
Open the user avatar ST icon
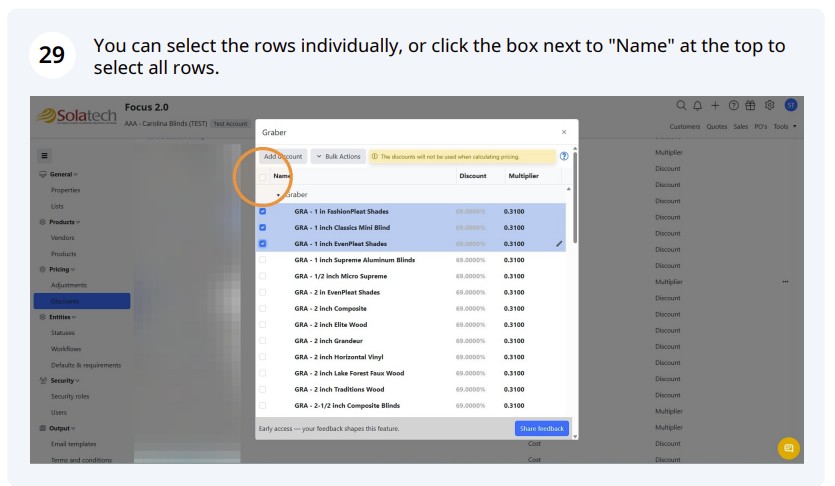[791, 105]
